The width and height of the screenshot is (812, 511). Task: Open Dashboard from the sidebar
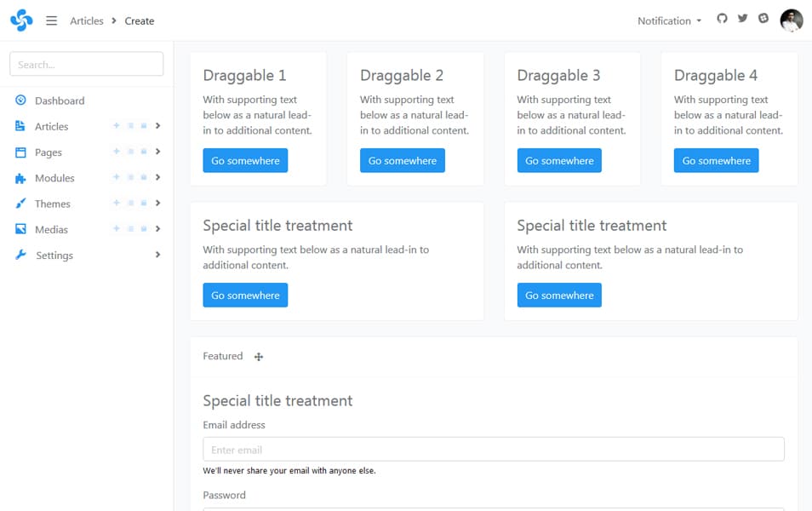click(x=59, y=100)
